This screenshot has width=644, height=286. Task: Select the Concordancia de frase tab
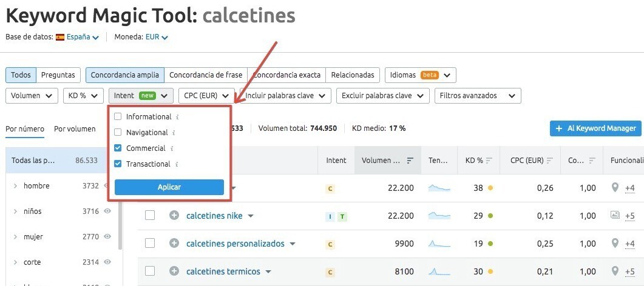pyautogui.click(x=206, y=75)
